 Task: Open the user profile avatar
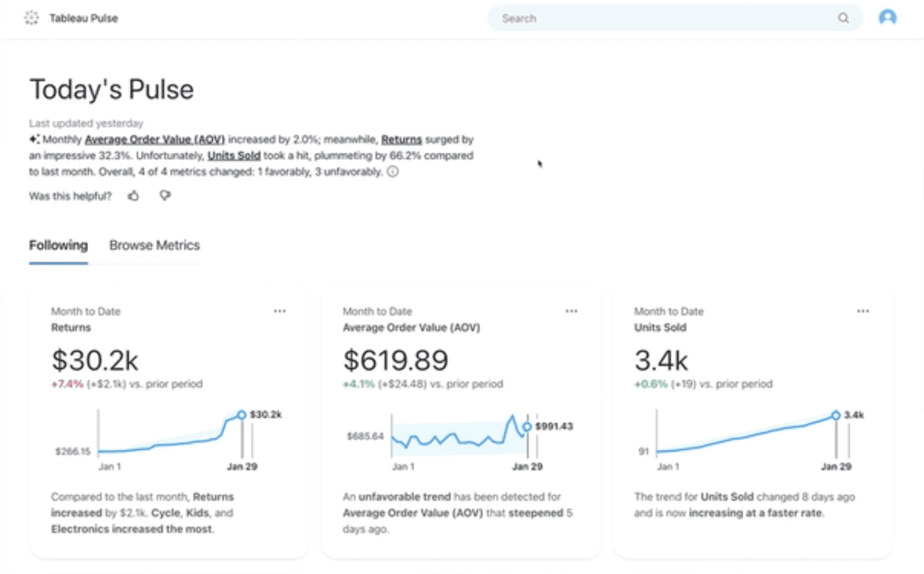tap(888, 18)
